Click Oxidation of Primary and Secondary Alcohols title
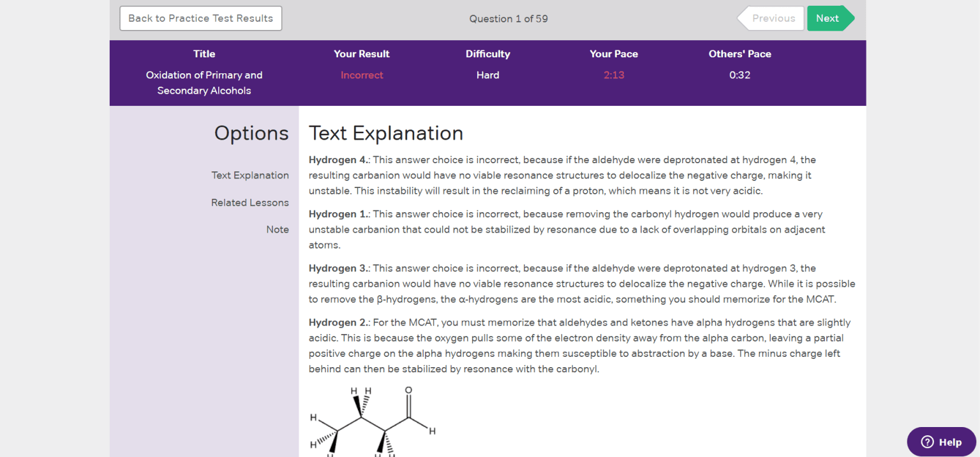Screen dimensions: 980x457 click(204, 82)
